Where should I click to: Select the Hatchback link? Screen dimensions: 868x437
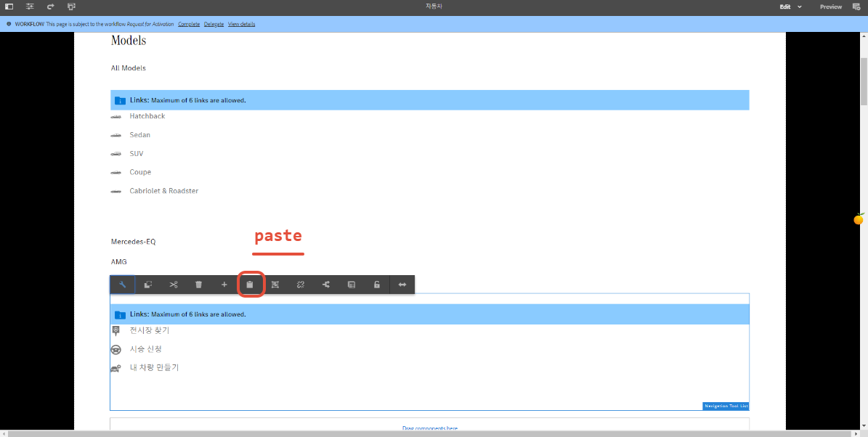147,116
